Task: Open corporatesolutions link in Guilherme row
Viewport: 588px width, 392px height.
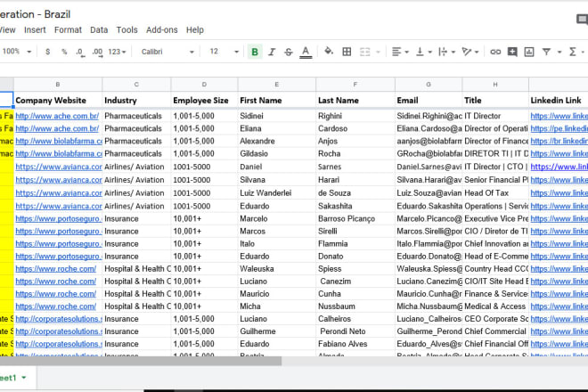Action: tap(59, 331)
